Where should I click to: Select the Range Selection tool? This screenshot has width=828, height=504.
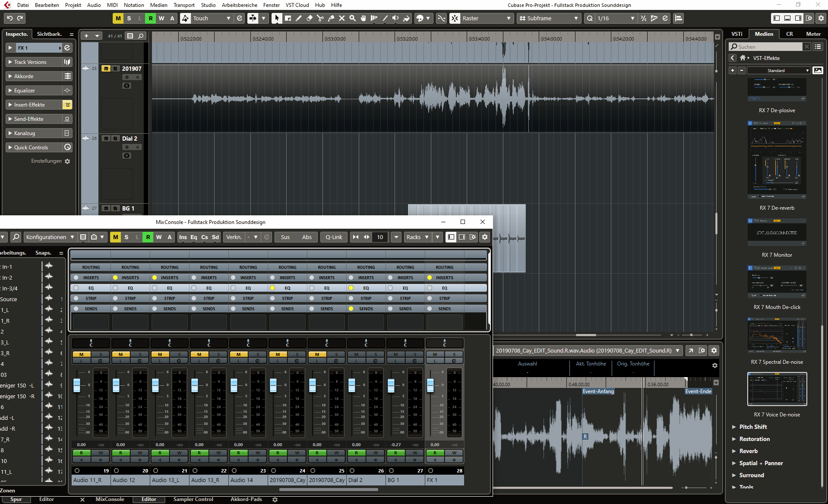point(288,18)
